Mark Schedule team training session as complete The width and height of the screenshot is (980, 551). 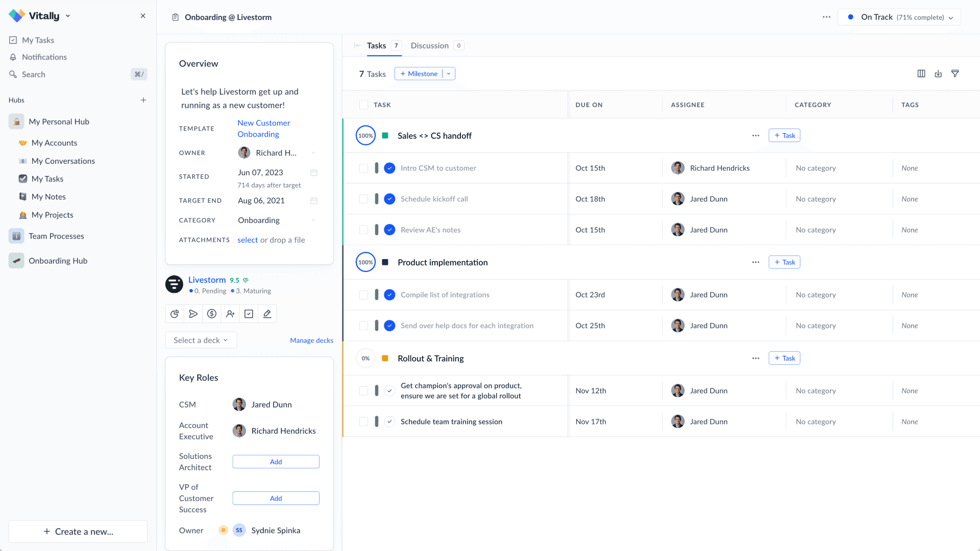pyautogui.click(x=389, y=421)
